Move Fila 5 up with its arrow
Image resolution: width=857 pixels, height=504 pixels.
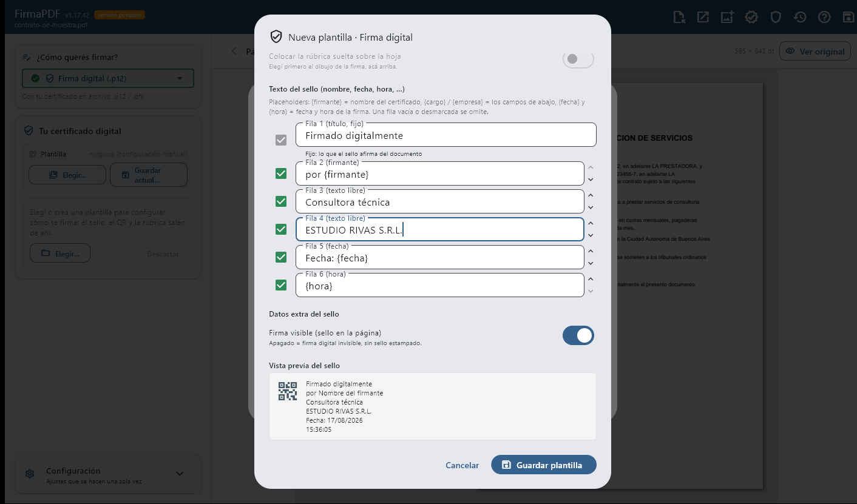(x=591, y=251)
